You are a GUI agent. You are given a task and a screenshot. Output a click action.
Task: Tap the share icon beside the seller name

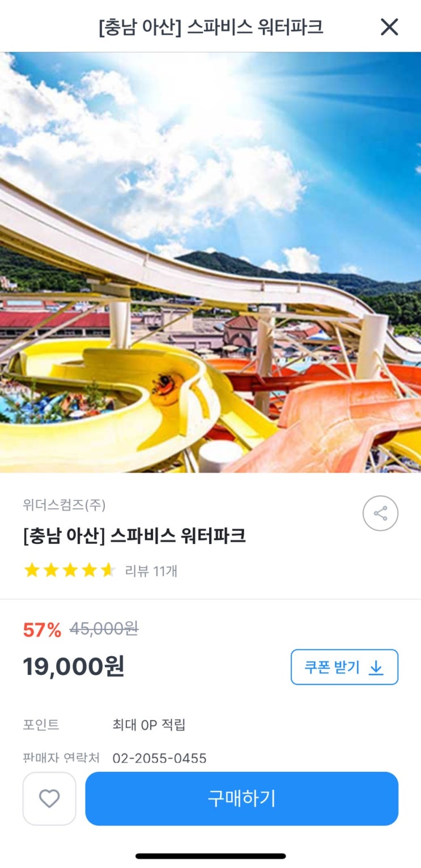click(x=380, y=513)
